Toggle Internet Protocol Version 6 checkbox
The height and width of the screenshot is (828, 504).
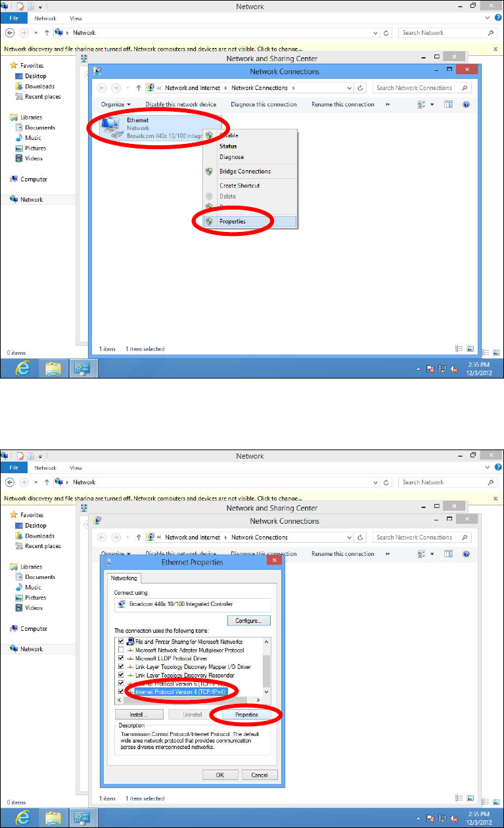tap(120, 683)
